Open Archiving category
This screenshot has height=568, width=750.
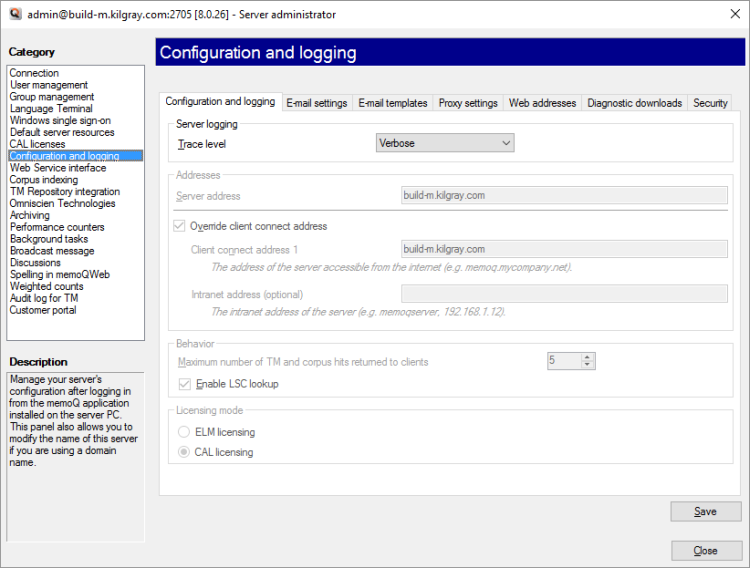[x=30, y=215]
